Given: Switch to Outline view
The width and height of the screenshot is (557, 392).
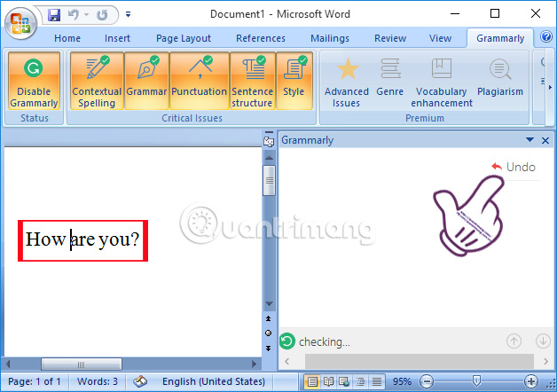Looking at the screenshot, I should point(361,381).
